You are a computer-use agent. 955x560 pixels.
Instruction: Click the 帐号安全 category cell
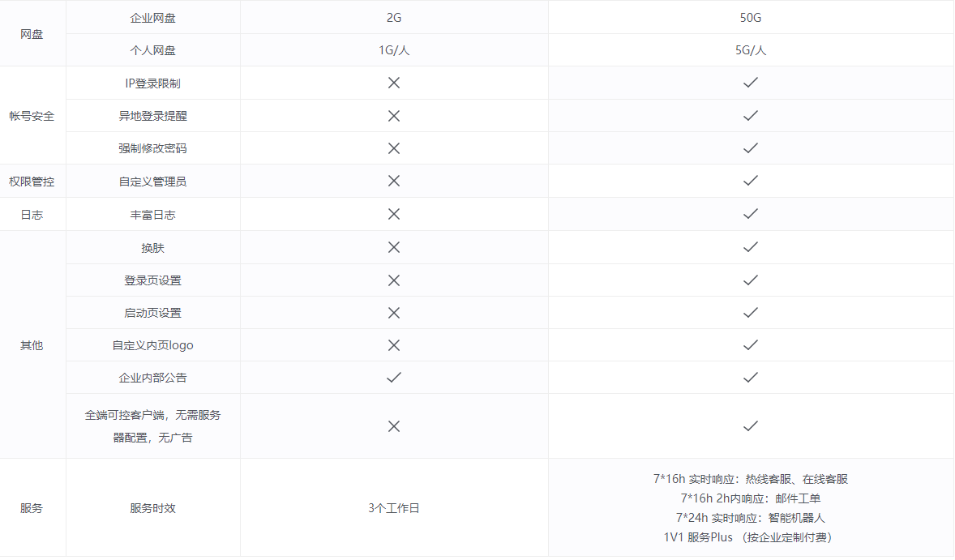pyautogui.click(x=32, y=116)
